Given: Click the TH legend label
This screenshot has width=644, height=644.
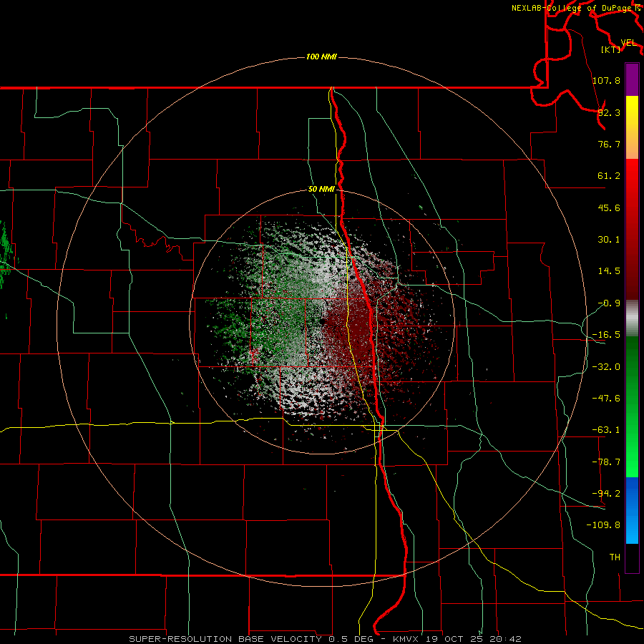Looking at the screenshot, I should point(615,557).
